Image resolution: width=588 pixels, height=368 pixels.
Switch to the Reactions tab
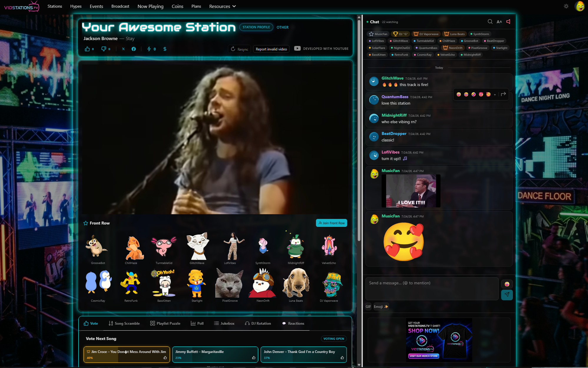pyautogui.click(x=293, y=323)
